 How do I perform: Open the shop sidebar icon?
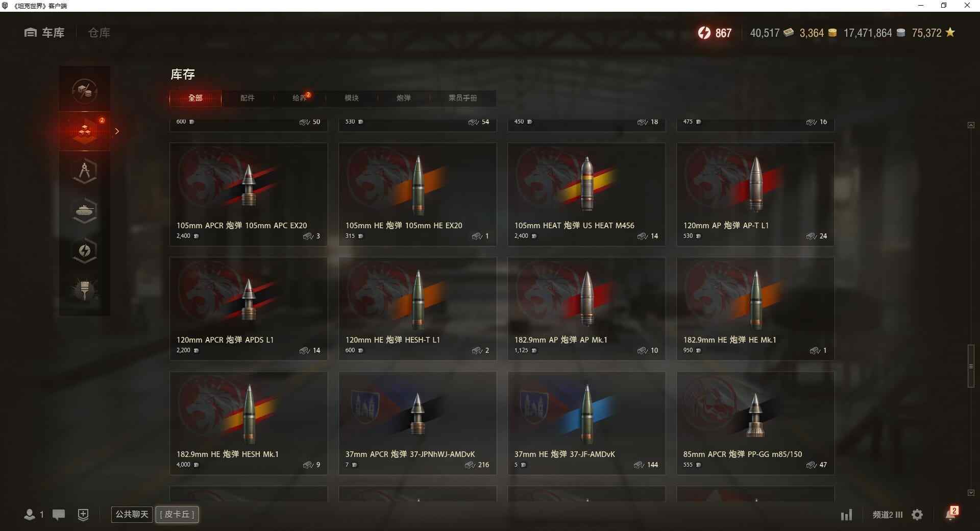click(x=85, y=91)
